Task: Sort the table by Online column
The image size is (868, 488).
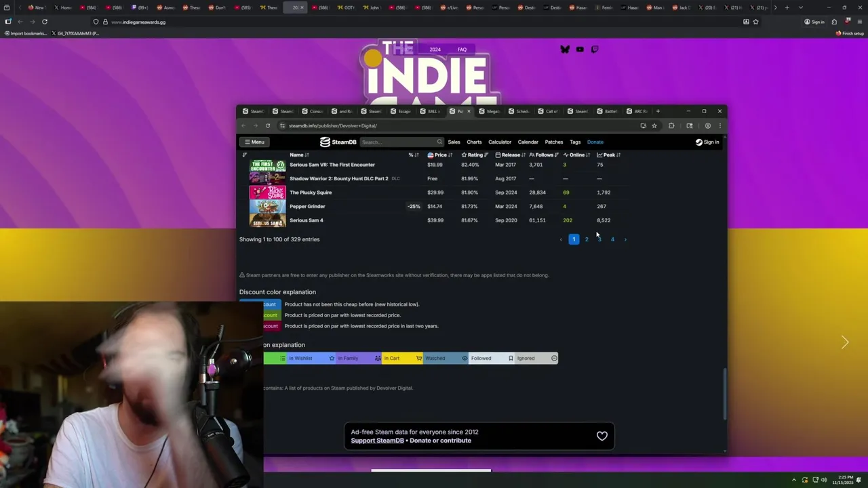Action: click(576, 155)
